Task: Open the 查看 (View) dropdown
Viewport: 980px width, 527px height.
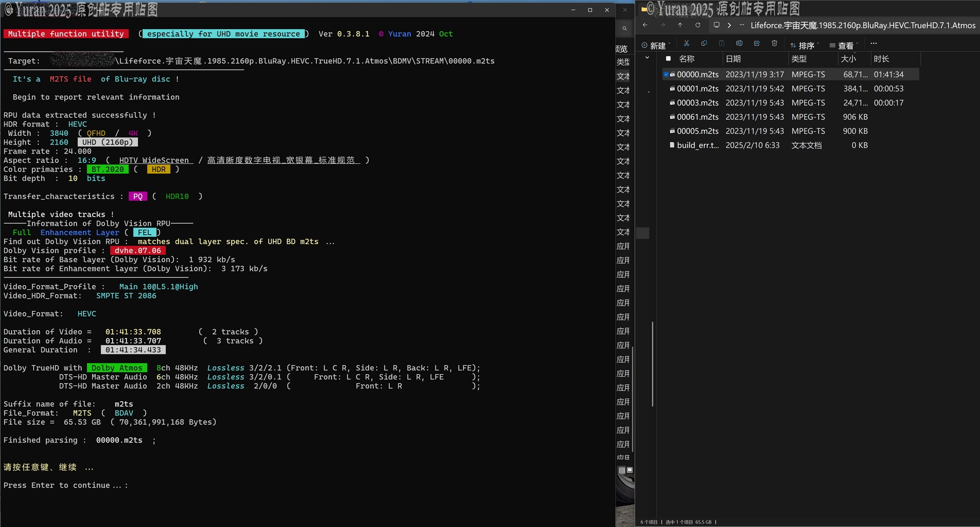Action: (x=844, y=45)
